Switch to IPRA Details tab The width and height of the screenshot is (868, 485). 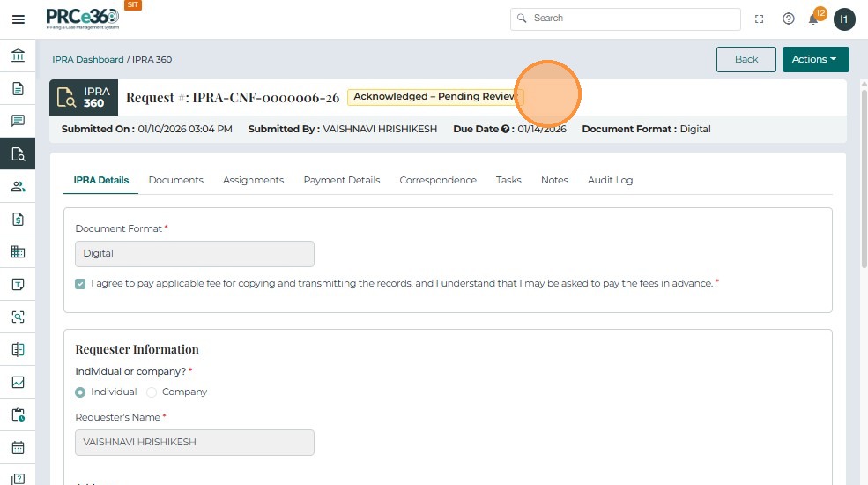tap(100, 180)
